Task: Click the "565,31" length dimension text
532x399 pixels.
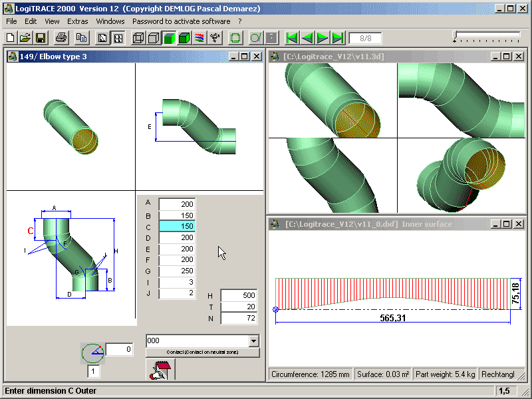Action: [x=393, y=318]
